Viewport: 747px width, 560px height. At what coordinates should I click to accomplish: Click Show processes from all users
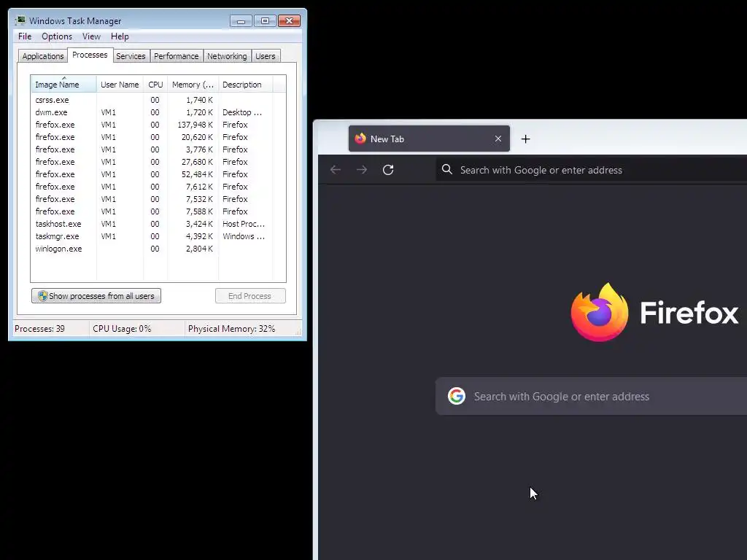(x=96, y=296)
